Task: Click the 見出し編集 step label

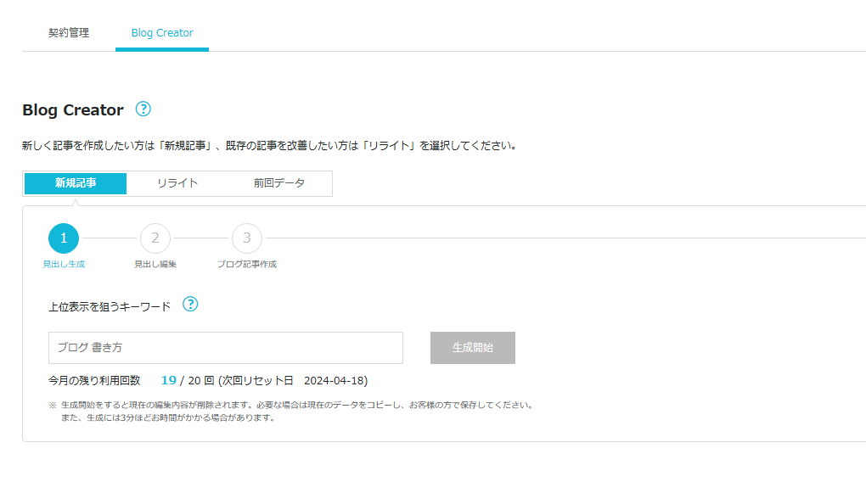Action: pyautogui.click(x=155, y=265)
